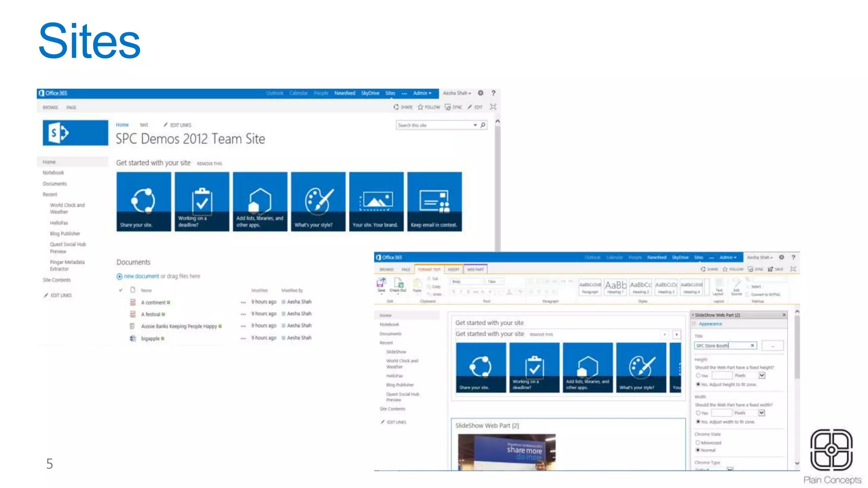Click the new document link
868x488 pixels.
(141, 276)
